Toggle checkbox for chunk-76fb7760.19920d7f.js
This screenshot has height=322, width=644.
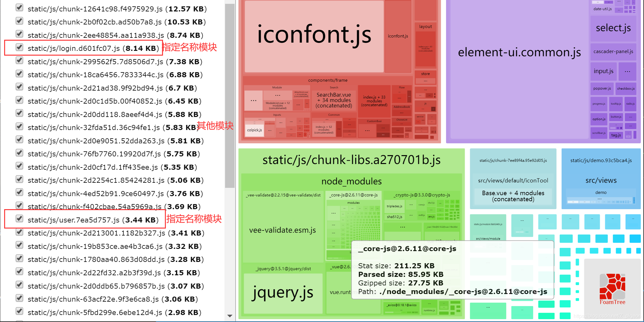click(19, 153)
